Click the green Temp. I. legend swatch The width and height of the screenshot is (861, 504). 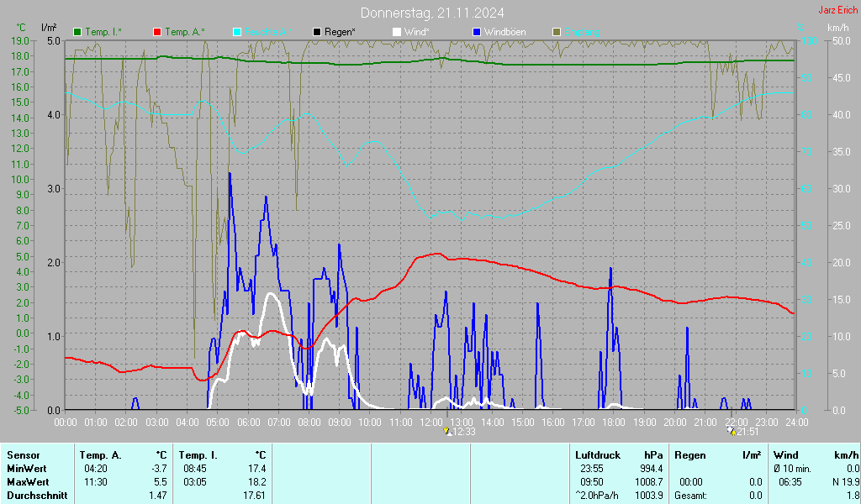(77, 33)
